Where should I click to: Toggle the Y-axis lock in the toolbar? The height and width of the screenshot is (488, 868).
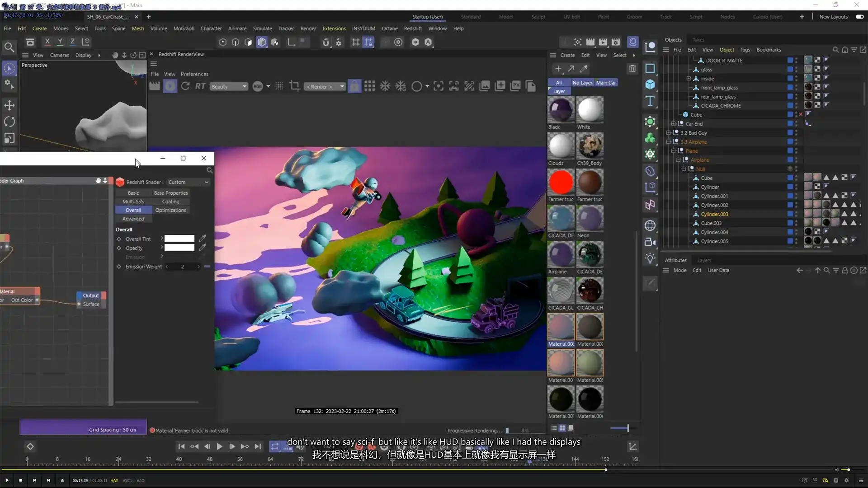(x=60, y=42)
